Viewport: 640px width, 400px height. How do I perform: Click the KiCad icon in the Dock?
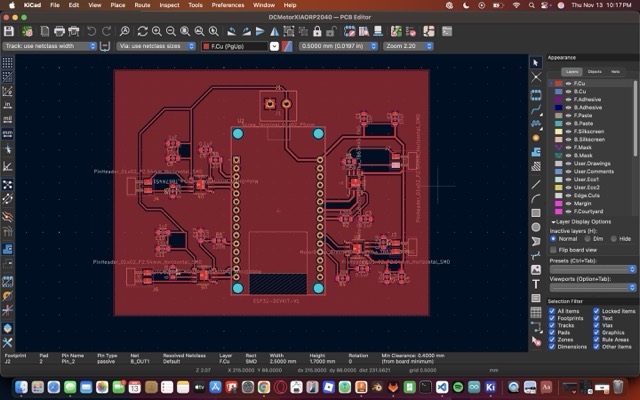(x=490, y=387)
